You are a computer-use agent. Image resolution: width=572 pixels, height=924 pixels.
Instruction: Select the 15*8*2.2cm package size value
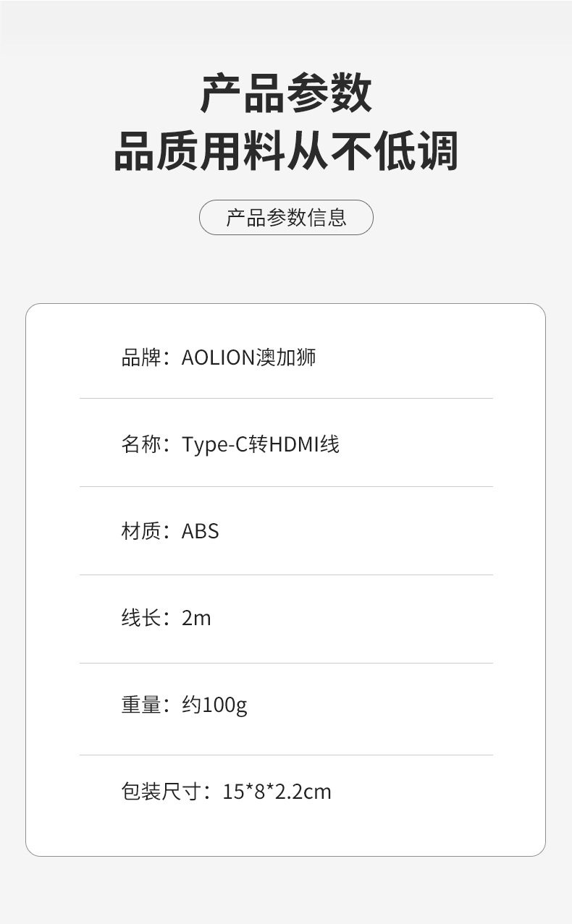point(277,792)
